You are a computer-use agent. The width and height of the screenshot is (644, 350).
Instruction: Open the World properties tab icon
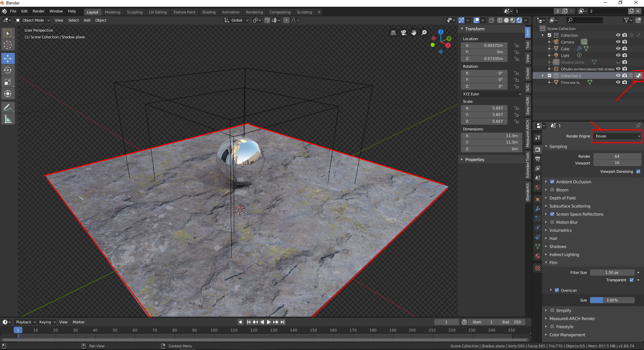click(538, 187)
